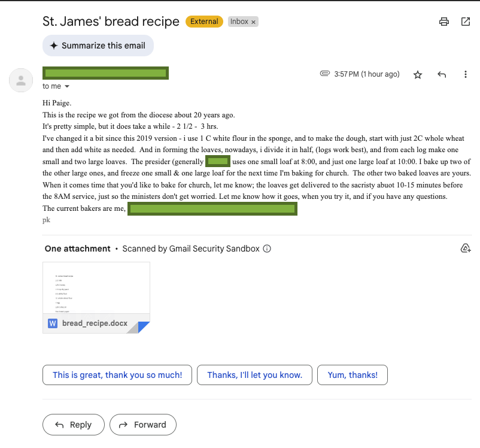This screenshot has height=448, width=480.
Task: Send smart reply "Thanks, I'll let you know."
Action: click(254, 375)
